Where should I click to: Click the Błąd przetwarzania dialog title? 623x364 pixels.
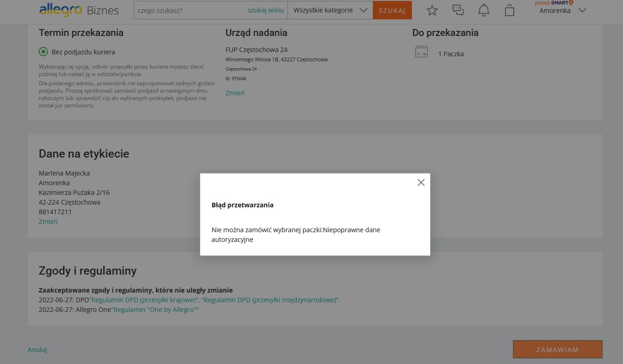click(242, 205)
